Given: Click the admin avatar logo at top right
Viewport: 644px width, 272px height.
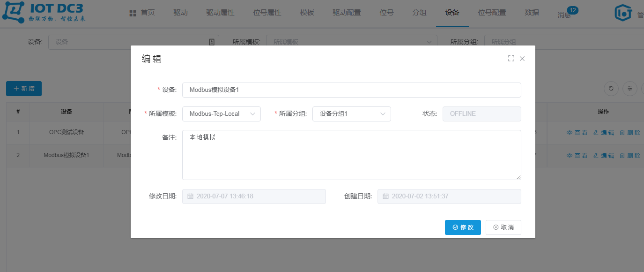Looking at the screenshot, I should [623, 13].
